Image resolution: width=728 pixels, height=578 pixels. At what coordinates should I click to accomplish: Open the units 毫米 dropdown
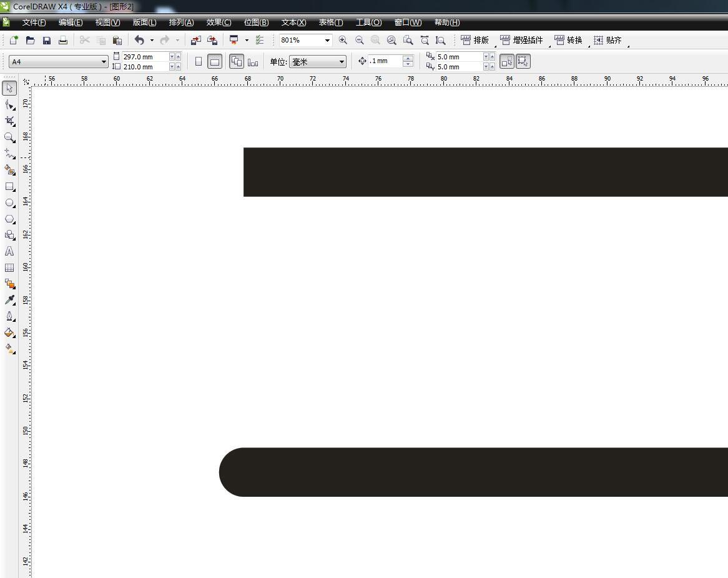pyautogui.click(x=342, y=62)
